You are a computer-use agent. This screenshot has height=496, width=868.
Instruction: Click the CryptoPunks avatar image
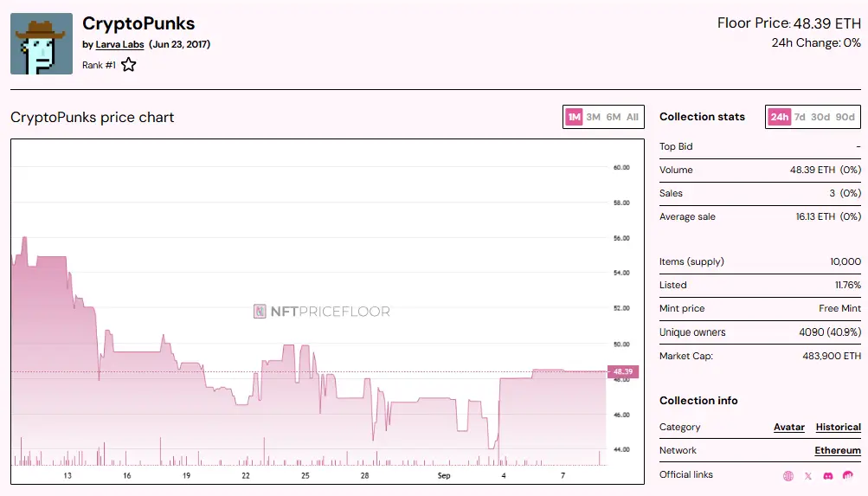[x=42, y=43]
